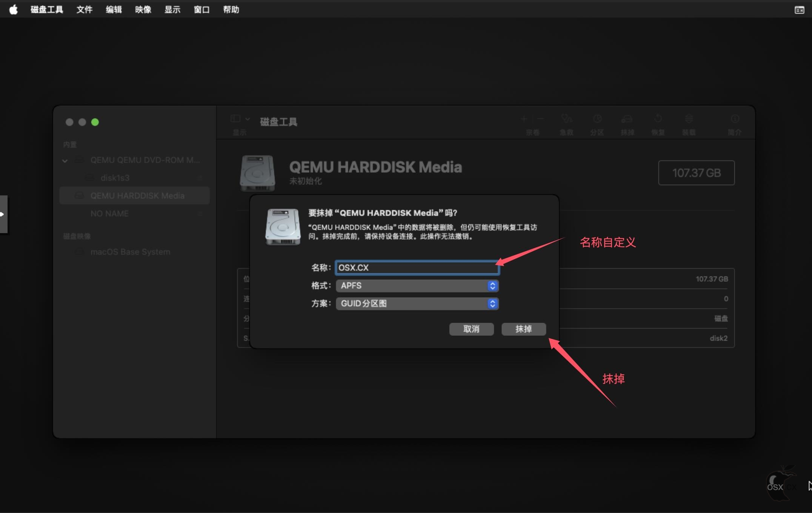This screenshot has width=812, height=513.
Task: Open the 显示 menu in the menu bar
Action: (x=172, y=9)
